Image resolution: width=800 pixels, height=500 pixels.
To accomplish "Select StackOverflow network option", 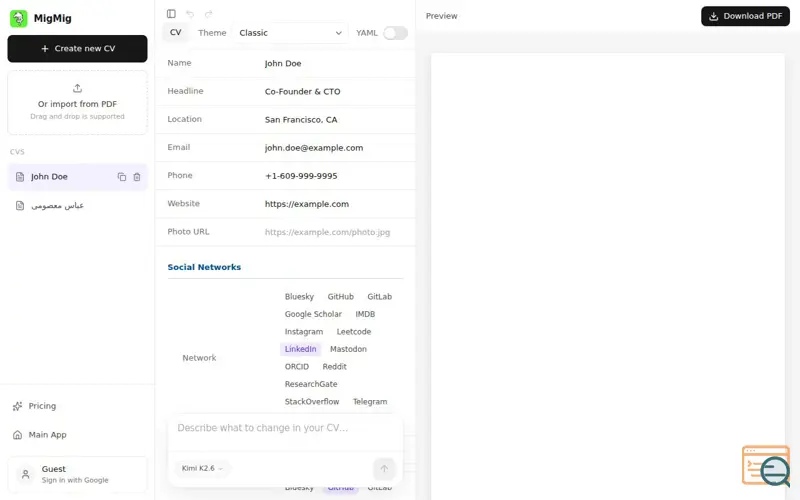I will 312,402.
